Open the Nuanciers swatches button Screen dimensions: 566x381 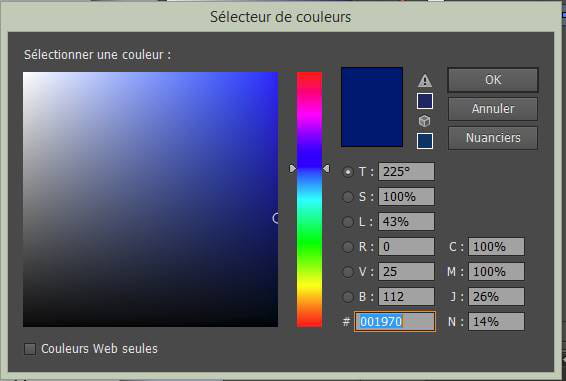click(493, 138)
